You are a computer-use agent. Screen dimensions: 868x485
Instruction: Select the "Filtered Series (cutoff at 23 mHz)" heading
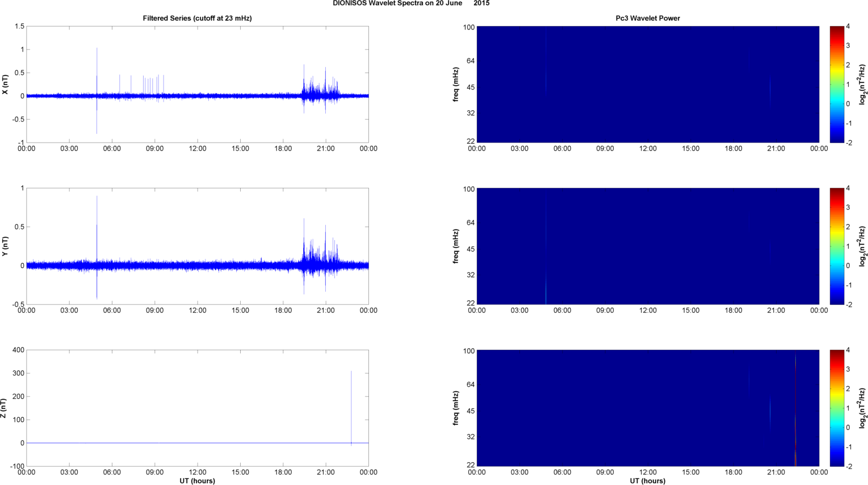pyautogui.click(x=197, y=18)
